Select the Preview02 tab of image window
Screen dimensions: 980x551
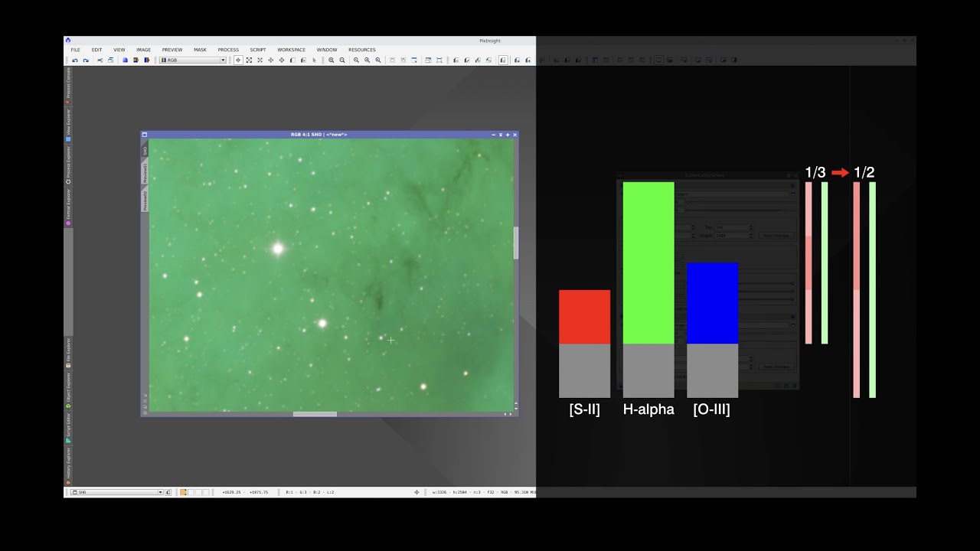(145, 201)
